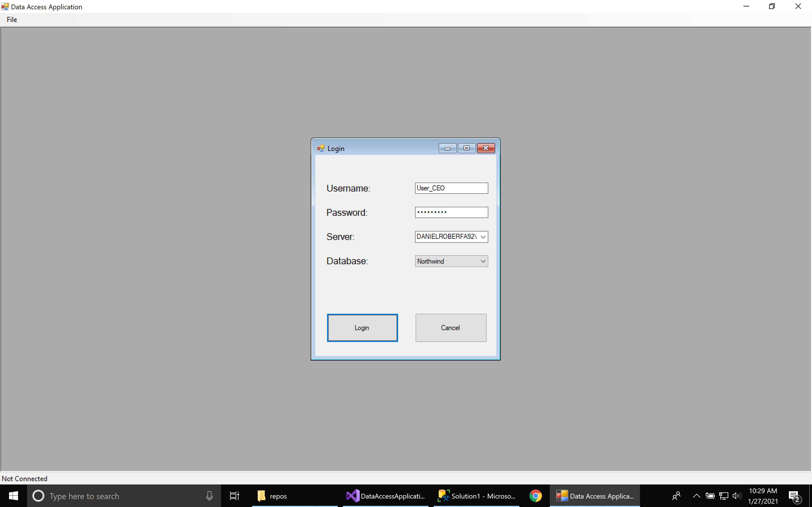Close the Login dialog with red X
Image resolution: width=812 pixels, height=507 pixels.
click(486, 148)
